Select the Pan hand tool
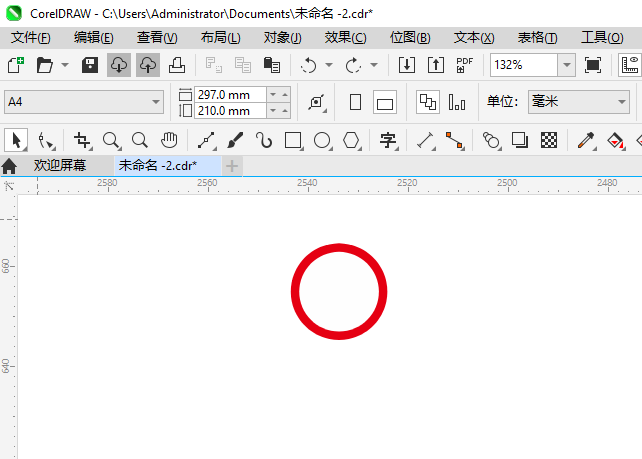 tap(169, 140)
